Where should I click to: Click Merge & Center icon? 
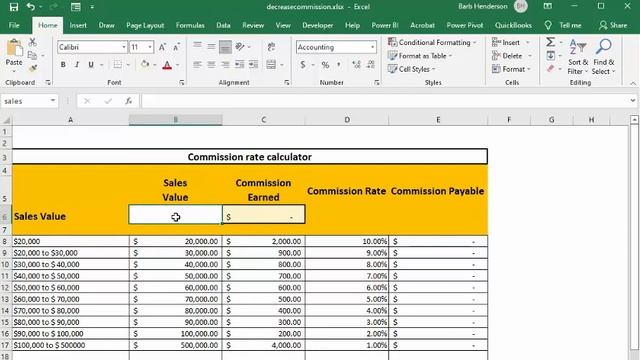click(x=271, y=64)
